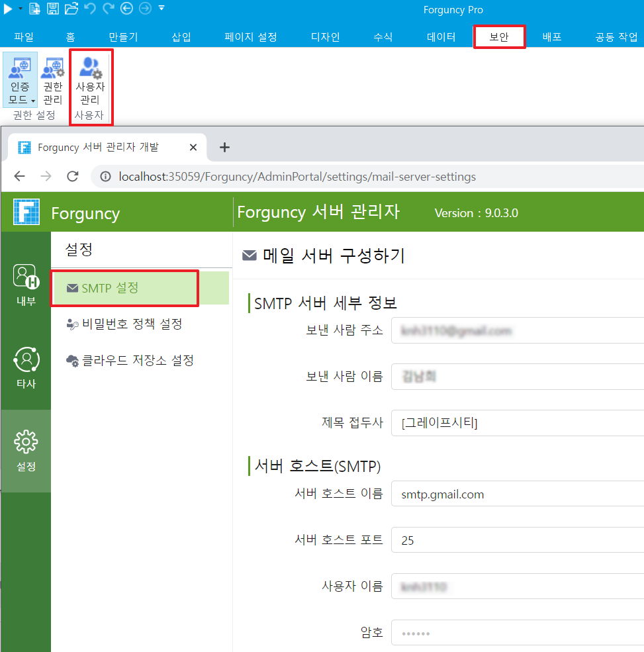Click the 보낸 사람 주소 field
The width and height of the screenshot is (644, 652).
pos(518,330)
